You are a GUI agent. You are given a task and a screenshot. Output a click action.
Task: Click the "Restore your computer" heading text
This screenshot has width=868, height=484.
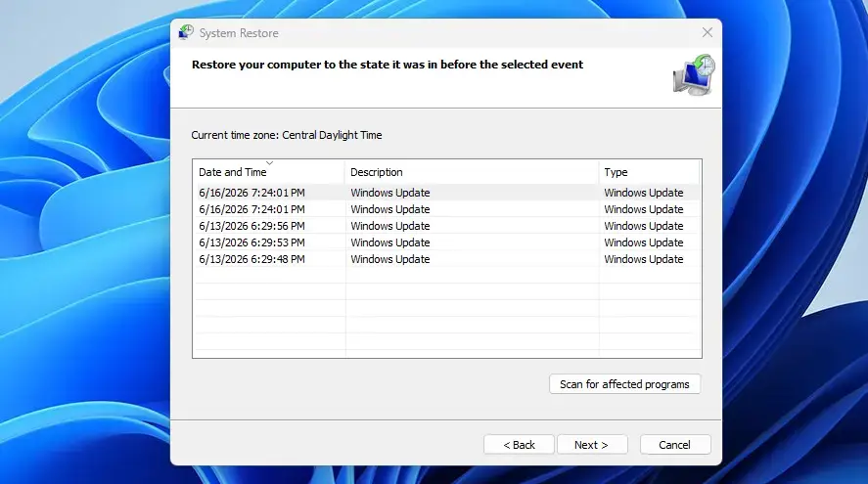pyautogui.click(x=388, y=65)
